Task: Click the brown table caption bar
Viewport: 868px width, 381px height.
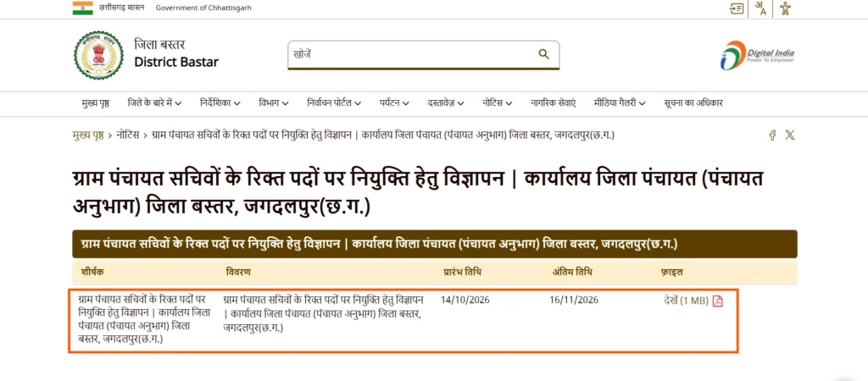Action: pos(435,244)
